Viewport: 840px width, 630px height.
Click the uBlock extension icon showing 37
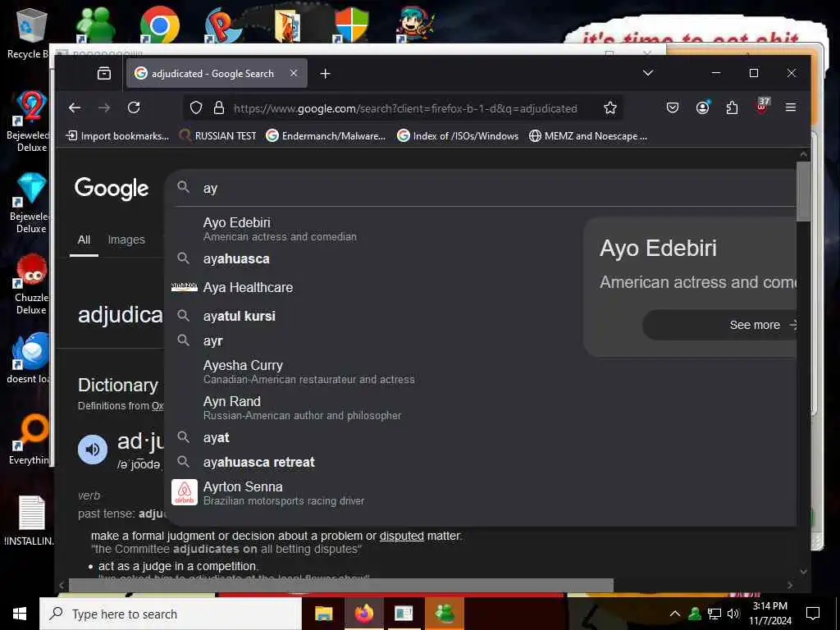762,106
